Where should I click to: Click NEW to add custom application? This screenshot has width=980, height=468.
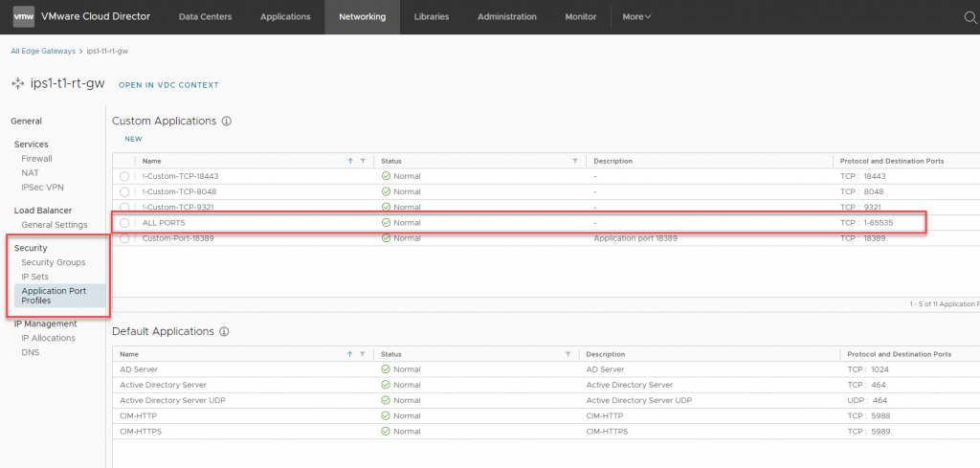coord(133,140)
